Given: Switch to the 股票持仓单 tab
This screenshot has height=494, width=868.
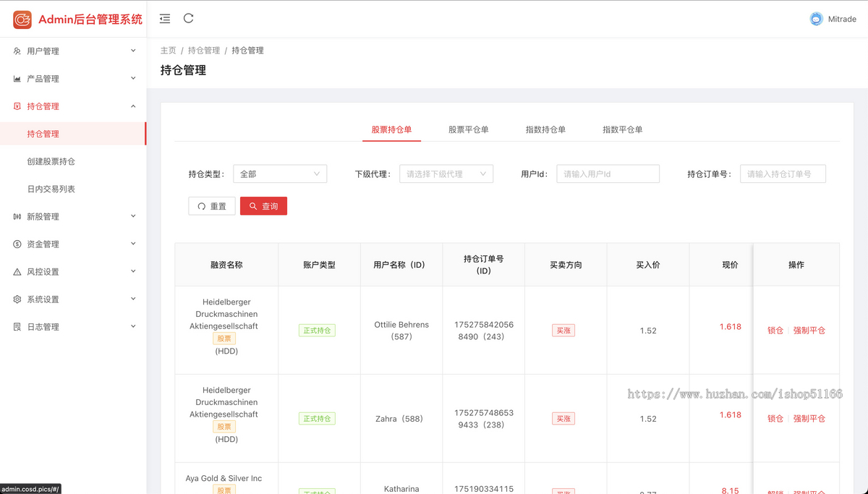Looking at the screenshot, I should [391, 129].
